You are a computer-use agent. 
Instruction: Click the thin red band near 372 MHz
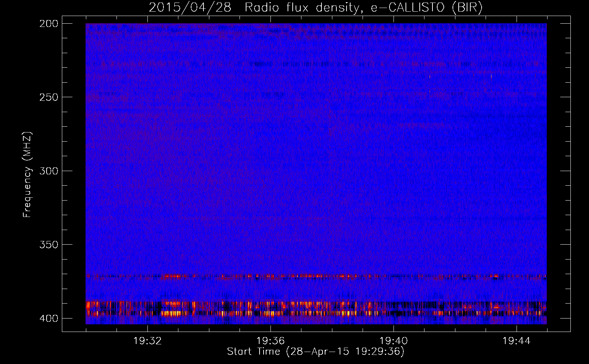pyautogui.click(x=316, y=276)
